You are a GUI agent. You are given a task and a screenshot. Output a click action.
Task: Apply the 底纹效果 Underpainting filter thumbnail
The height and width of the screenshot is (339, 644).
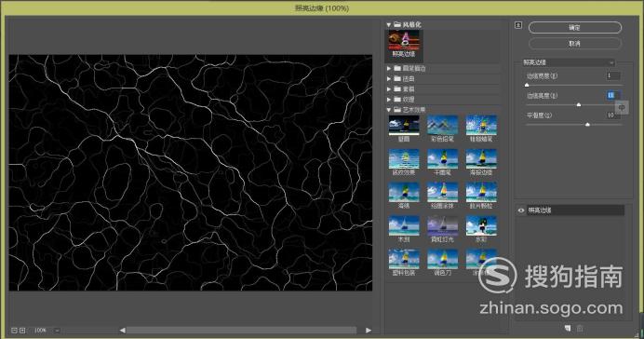[404, 158]
